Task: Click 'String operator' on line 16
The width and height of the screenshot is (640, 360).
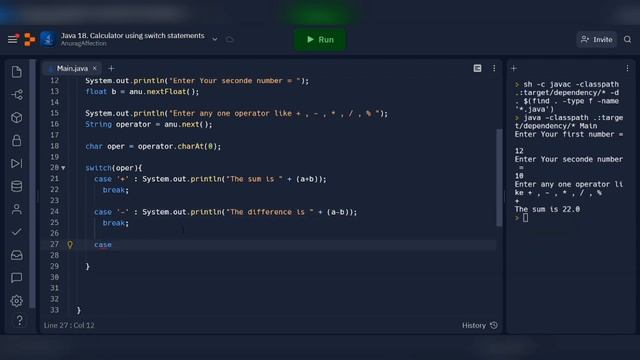Action: [118, 124]
